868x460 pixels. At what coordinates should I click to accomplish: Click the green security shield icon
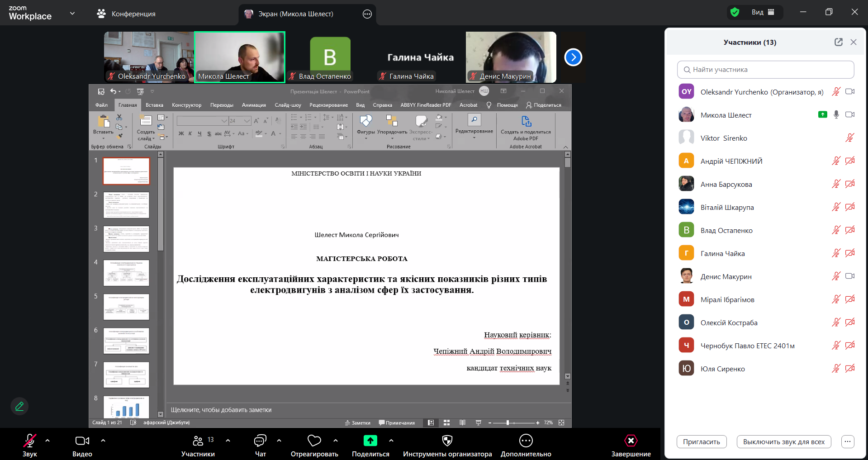[735, 12]
